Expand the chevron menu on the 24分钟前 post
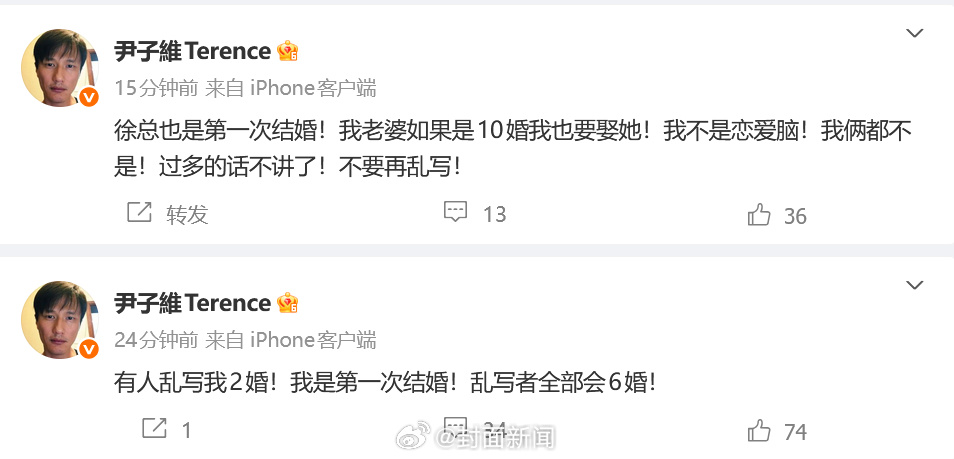The image size is (954, 459). tap(914, 286)
